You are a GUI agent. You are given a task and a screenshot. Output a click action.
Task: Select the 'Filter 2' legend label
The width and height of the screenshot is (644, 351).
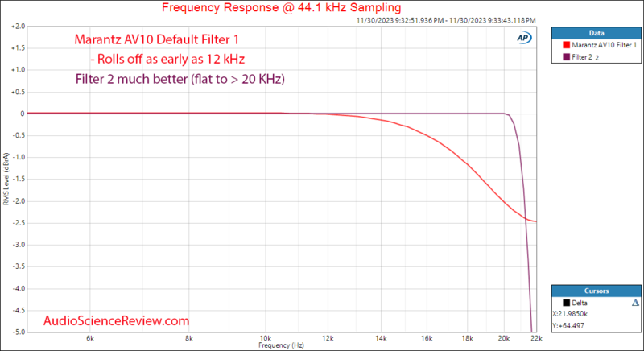click(x=582, y=57)
